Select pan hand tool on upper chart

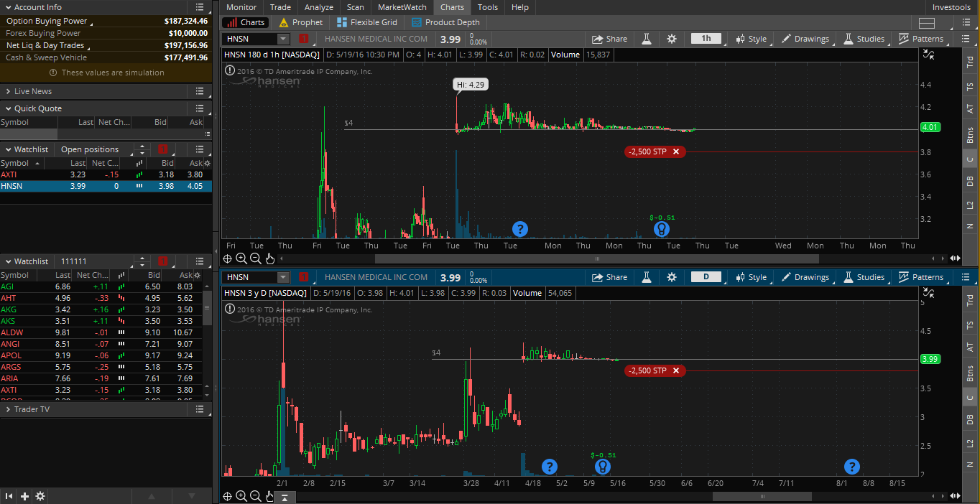point(270,258)
